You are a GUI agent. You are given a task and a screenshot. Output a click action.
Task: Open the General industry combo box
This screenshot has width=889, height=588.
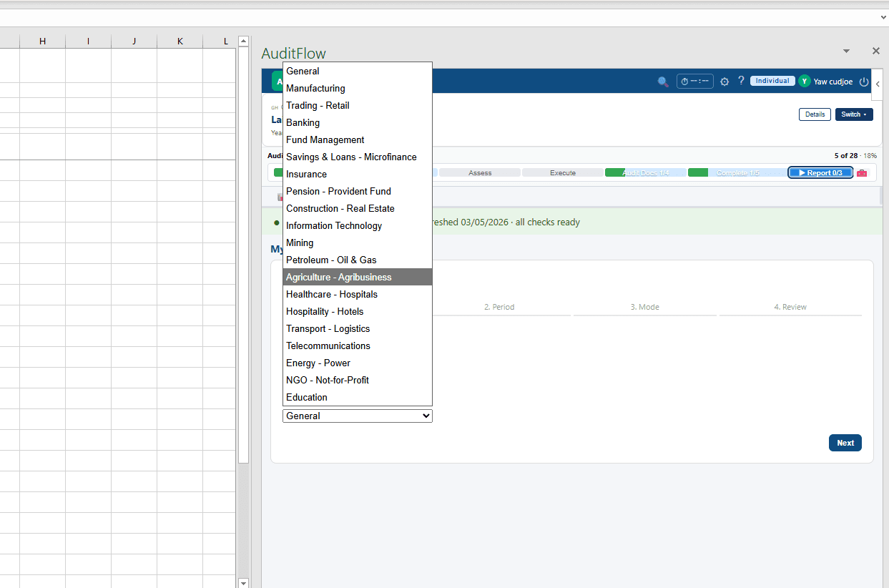358,416
